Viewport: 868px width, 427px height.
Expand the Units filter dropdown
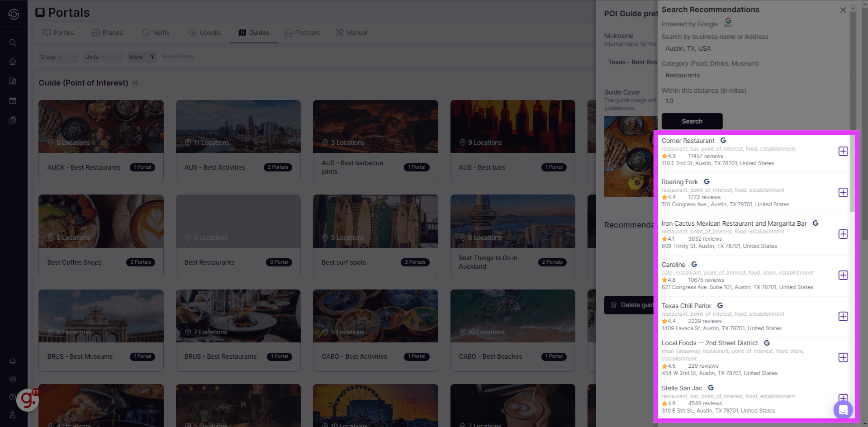coord(102,57)
